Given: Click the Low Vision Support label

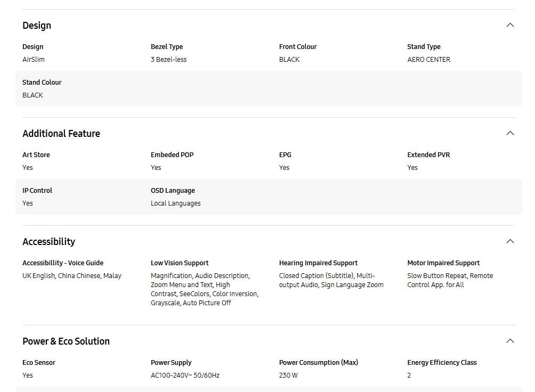Looking at the screenshot, I should click(180, 263).
